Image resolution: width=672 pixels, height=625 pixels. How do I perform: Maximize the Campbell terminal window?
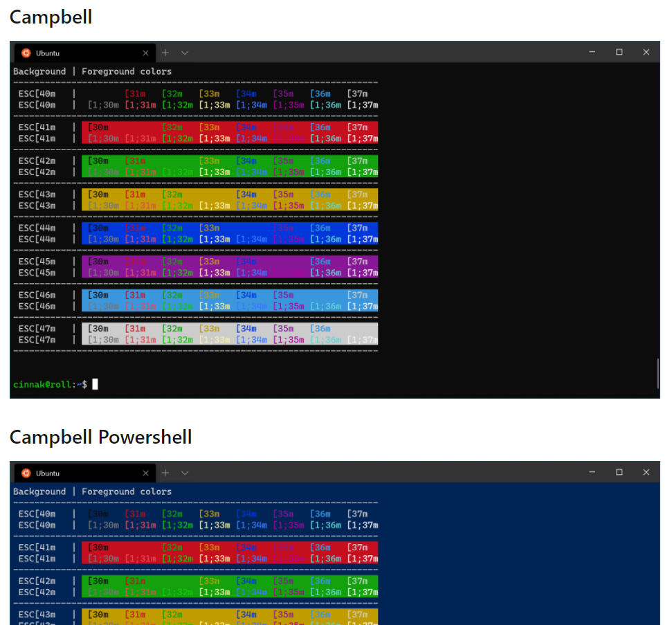point(619,52)
